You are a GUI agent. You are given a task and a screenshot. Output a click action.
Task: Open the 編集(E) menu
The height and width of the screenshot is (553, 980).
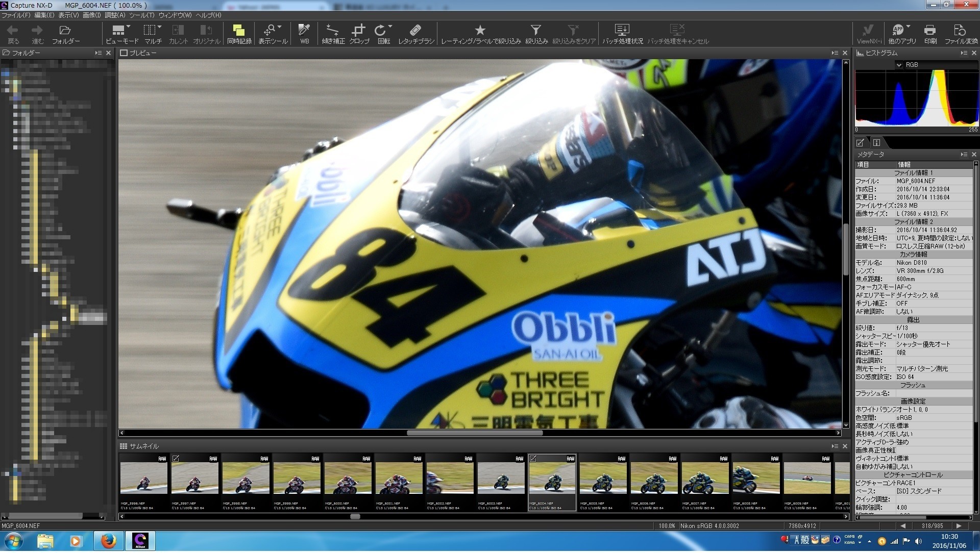[x=44, y=15]
